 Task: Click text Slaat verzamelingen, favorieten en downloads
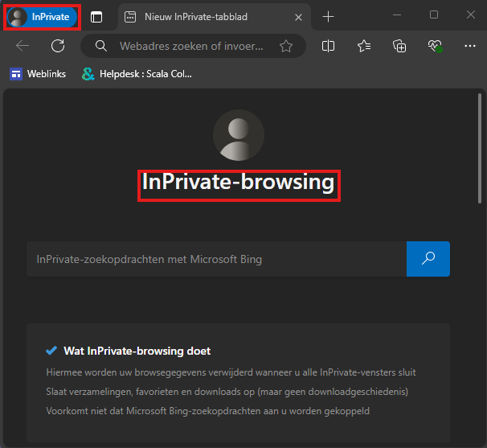tap(227, 392)
